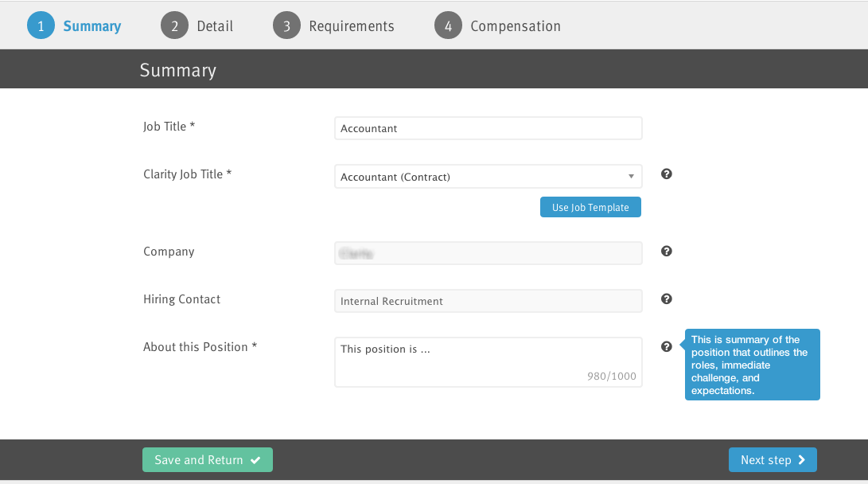Click help icon beside Hiring Contact field
The image size is (868, 484).
point(667,299)
